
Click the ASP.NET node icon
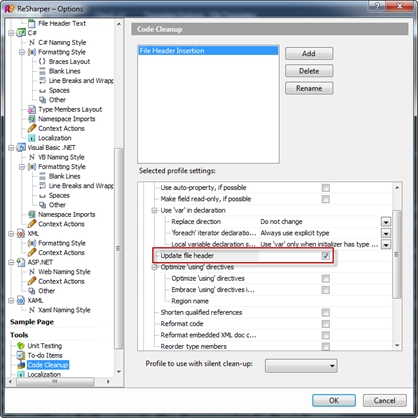[x=21, y=262]
